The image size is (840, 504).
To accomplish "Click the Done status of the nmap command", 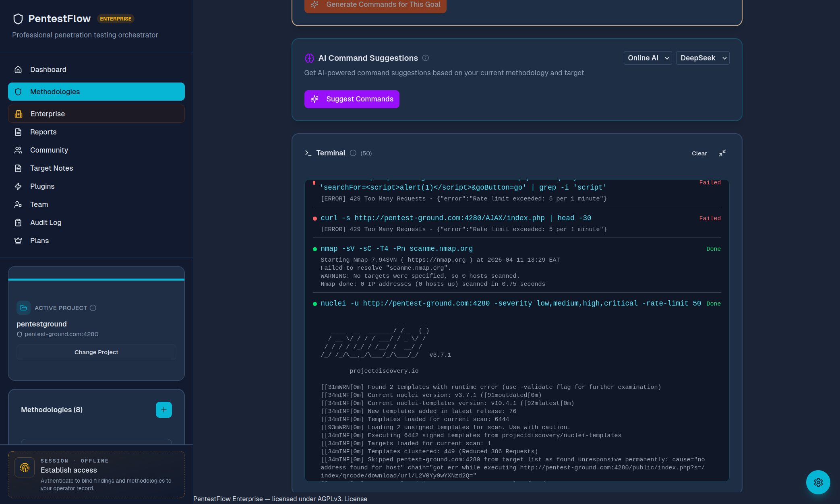I will point(714,249).
